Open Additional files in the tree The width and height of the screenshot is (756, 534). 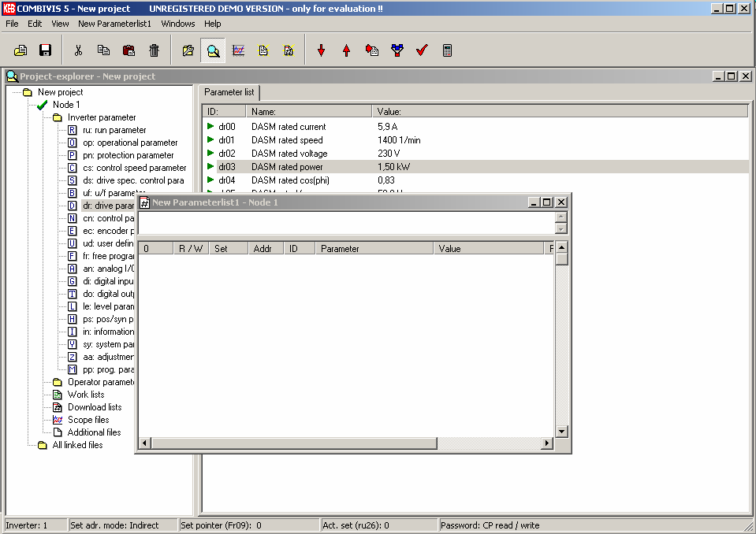tap(94, 432)
